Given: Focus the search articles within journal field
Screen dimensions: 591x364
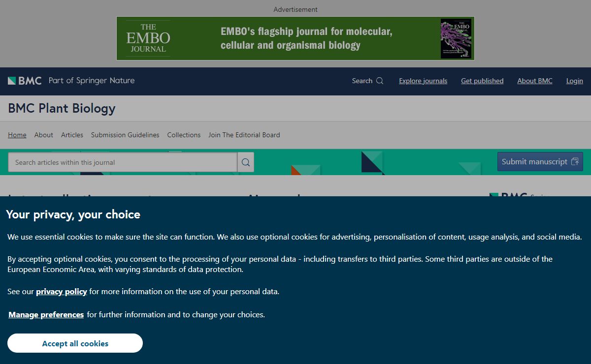Looking at the screenshot, I should [x=123, y=162].
